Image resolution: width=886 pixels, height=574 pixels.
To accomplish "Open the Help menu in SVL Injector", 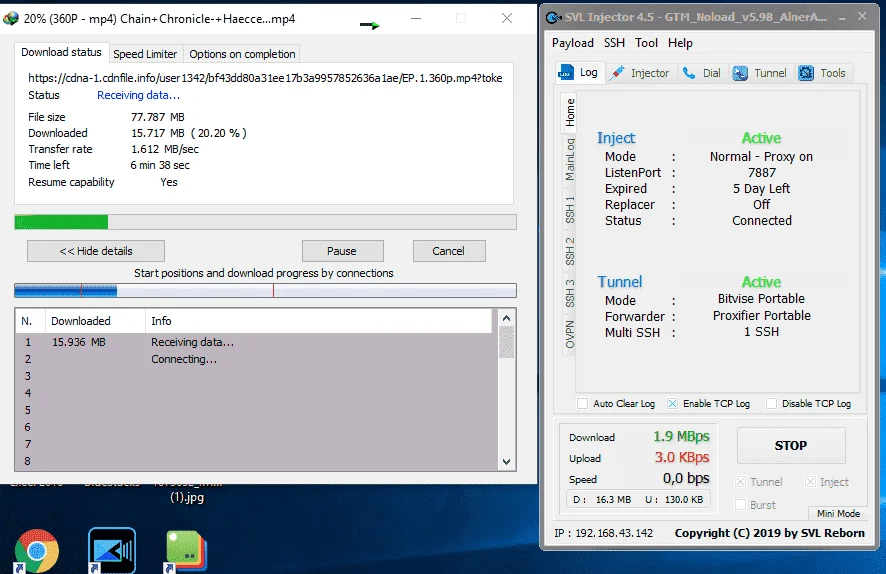I will pyautogui.click(x=680, y=43).
